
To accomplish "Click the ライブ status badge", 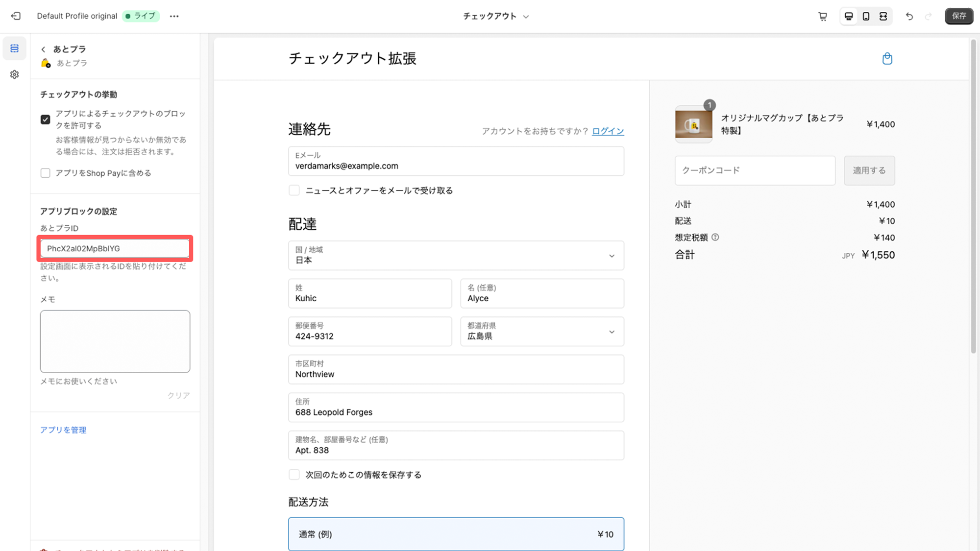I will pos(141,16).
